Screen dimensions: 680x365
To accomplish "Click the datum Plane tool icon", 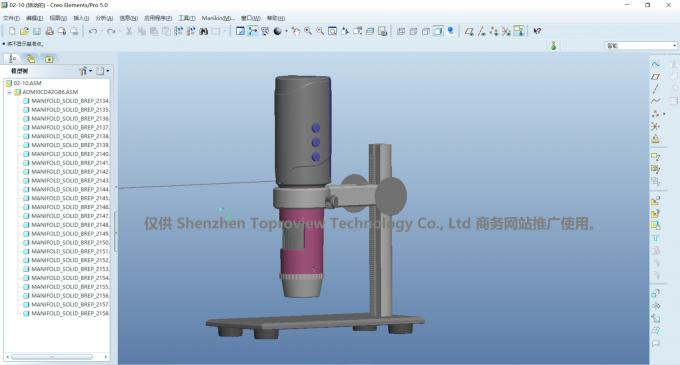I will (x=655, y=77).
